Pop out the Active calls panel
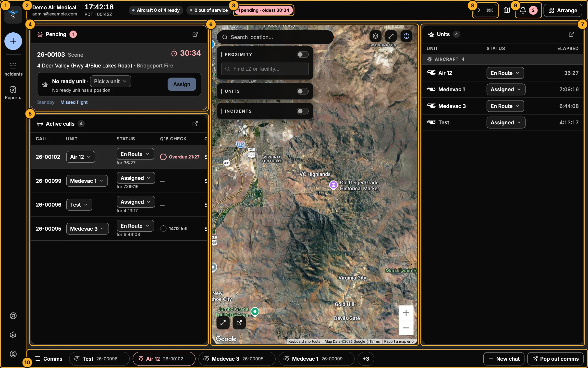588x368 pixels. pyautogui.click(x=195, y=124)
